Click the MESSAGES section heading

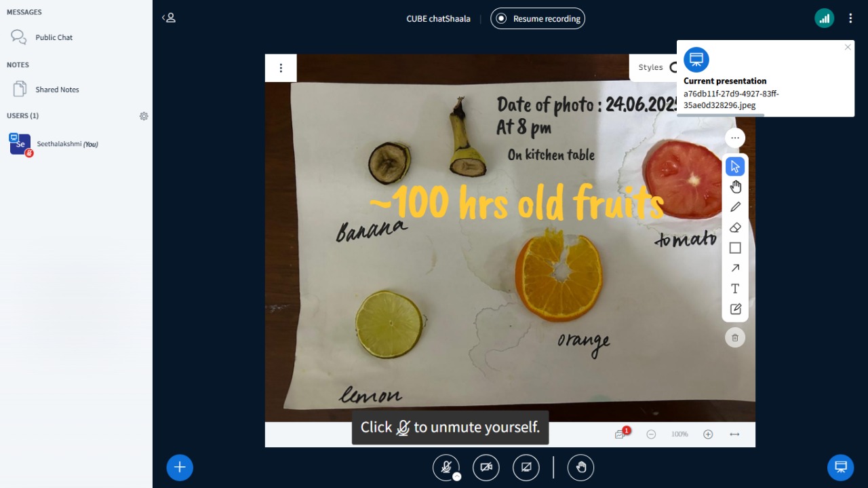pyautogui.click(x=24, y=12)
